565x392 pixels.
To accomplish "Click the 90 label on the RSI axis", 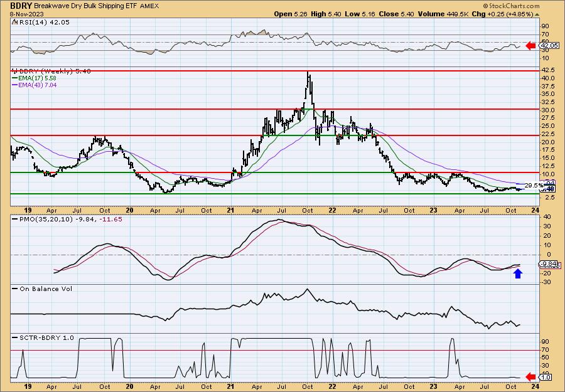I will (544, 26).
